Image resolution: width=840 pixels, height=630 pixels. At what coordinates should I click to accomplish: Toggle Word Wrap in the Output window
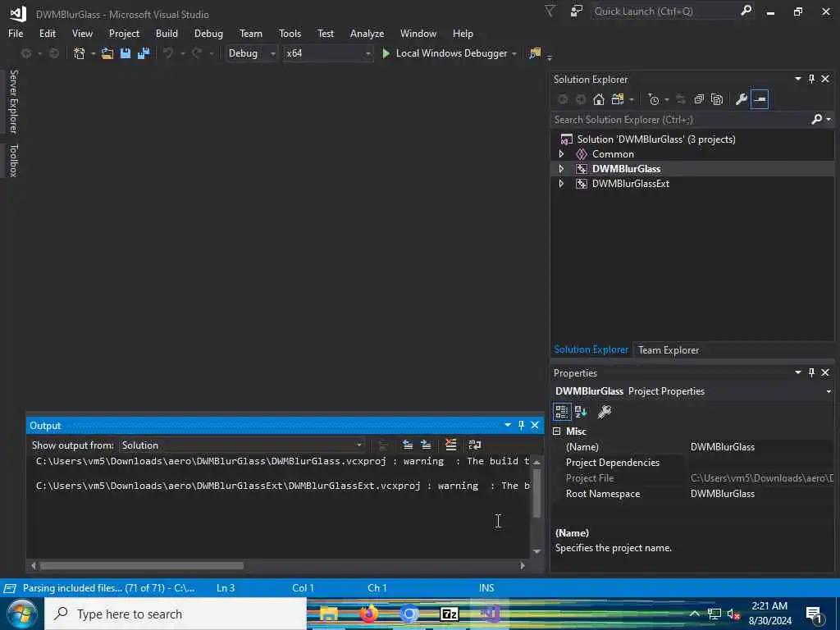(475, 445)
